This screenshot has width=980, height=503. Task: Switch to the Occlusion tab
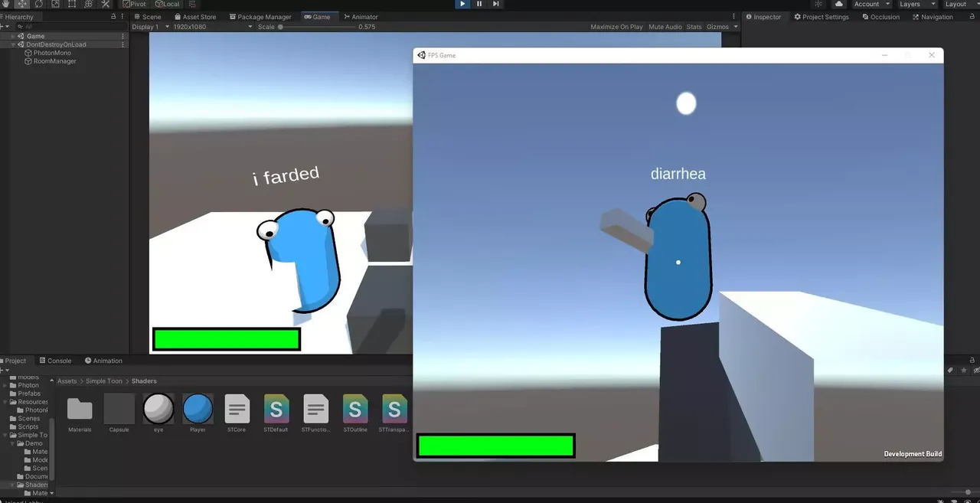click(x=881, y=17)
